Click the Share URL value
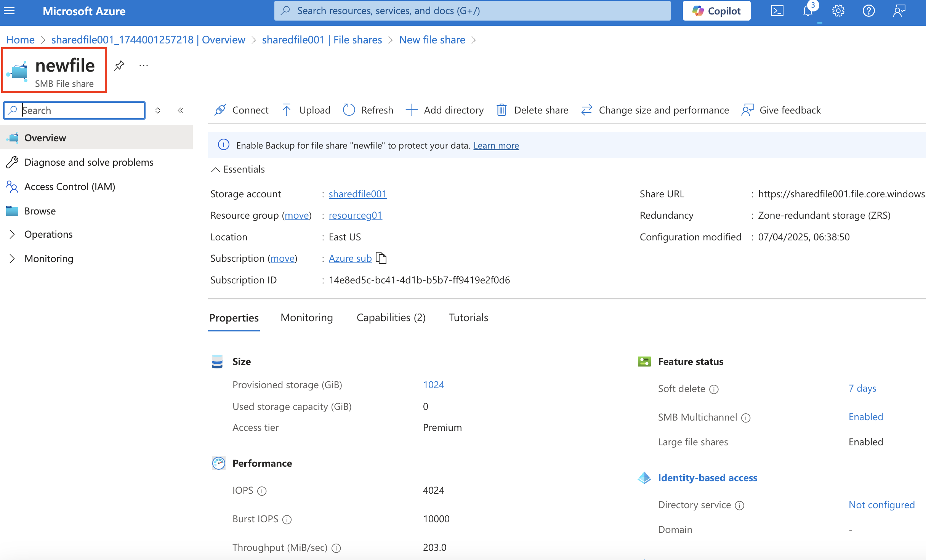 coord(842,194)
